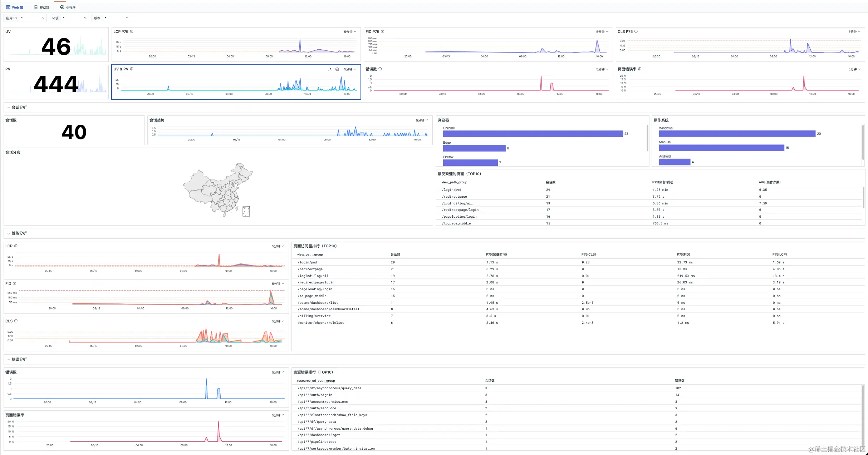Screen dimensions: 868x455
Task: Collapse the 错误分析 section
Action: click(9, 360)
